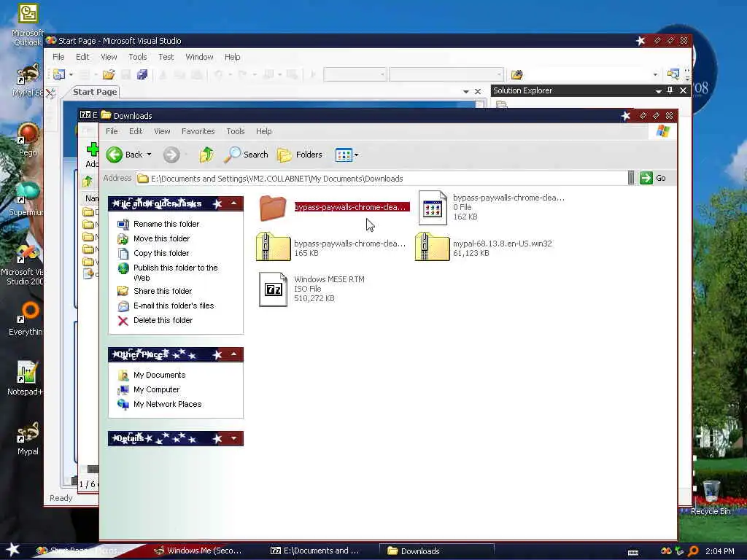This screenshot has width=747, height=560.
Task: Open My Documents from Other Places
Action: 159,376
